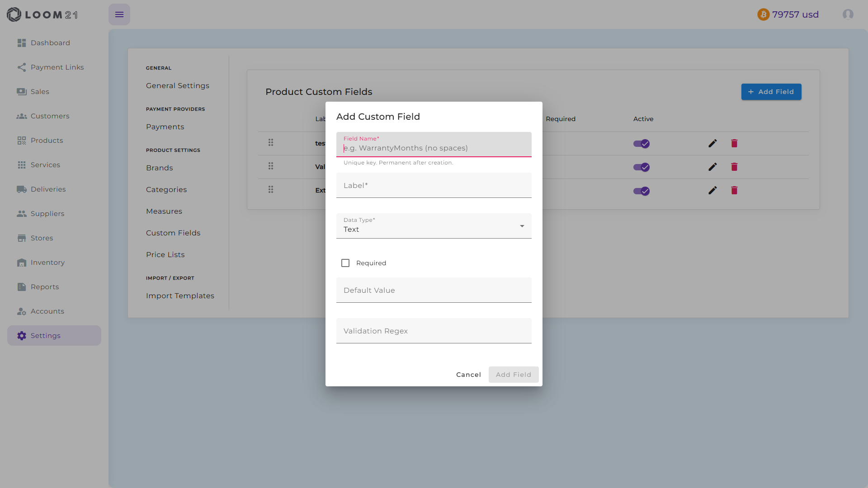The image size is (868, 488).
Task: Click the bitcoin balance icon
Action: (763, 14)
